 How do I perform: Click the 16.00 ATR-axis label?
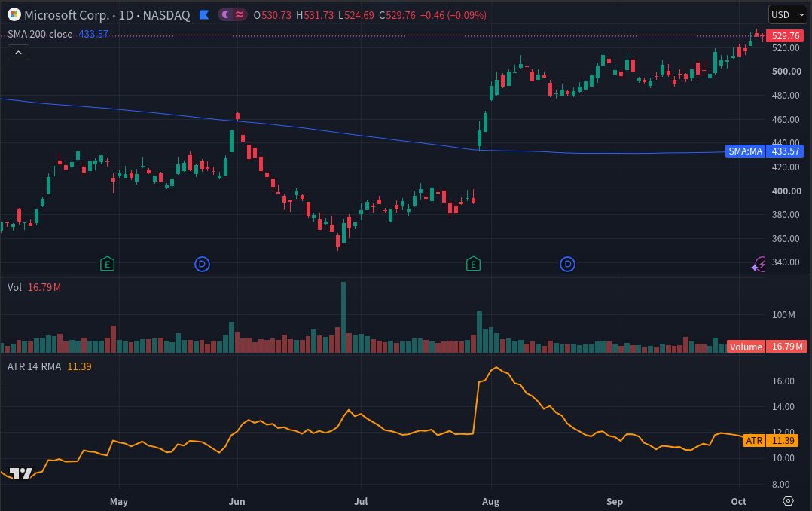(783, 381)
